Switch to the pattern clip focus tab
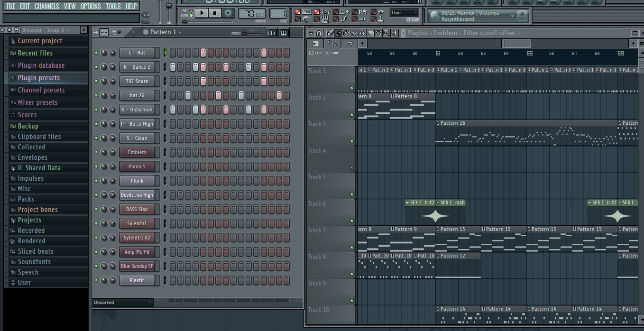The image size is (644, 331). [349, 44]
